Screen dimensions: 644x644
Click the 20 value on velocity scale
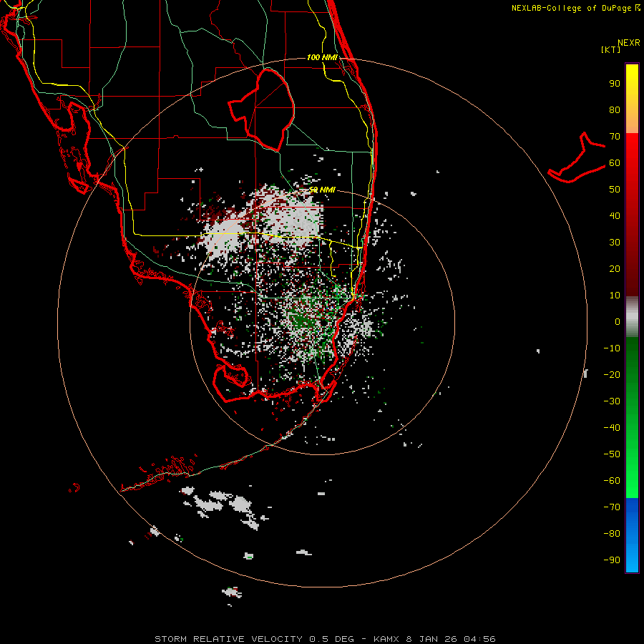[x=615, y=268]
